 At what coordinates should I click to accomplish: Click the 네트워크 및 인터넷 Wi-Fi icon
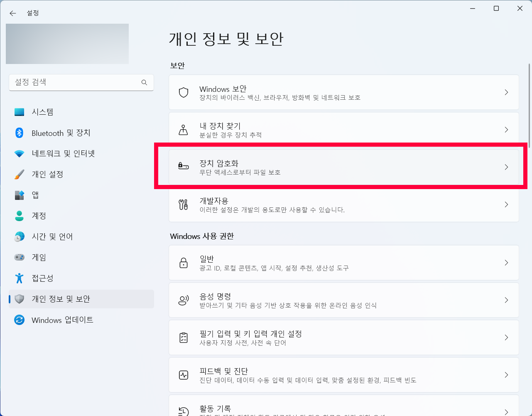pos(19,153)
